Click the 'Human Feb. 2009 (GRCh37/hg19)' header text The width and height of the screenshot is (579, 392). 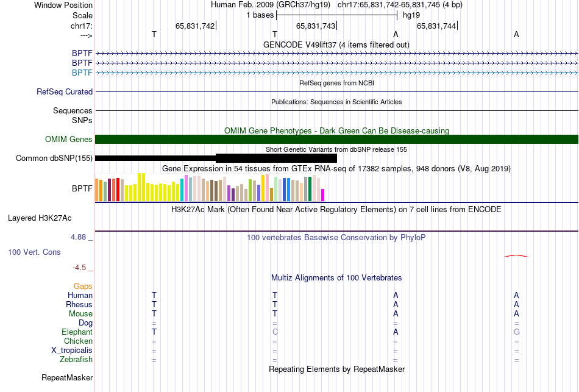(270, 5)
